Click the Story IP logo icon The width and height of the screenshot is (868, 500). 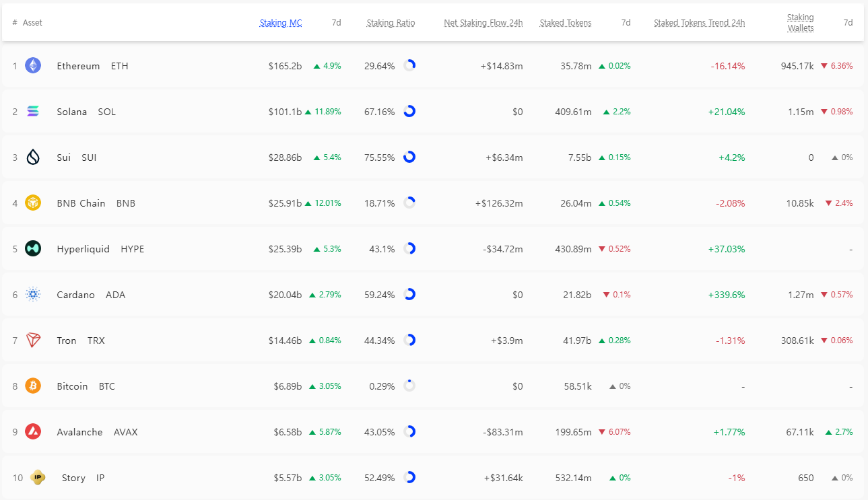(38, 477)
